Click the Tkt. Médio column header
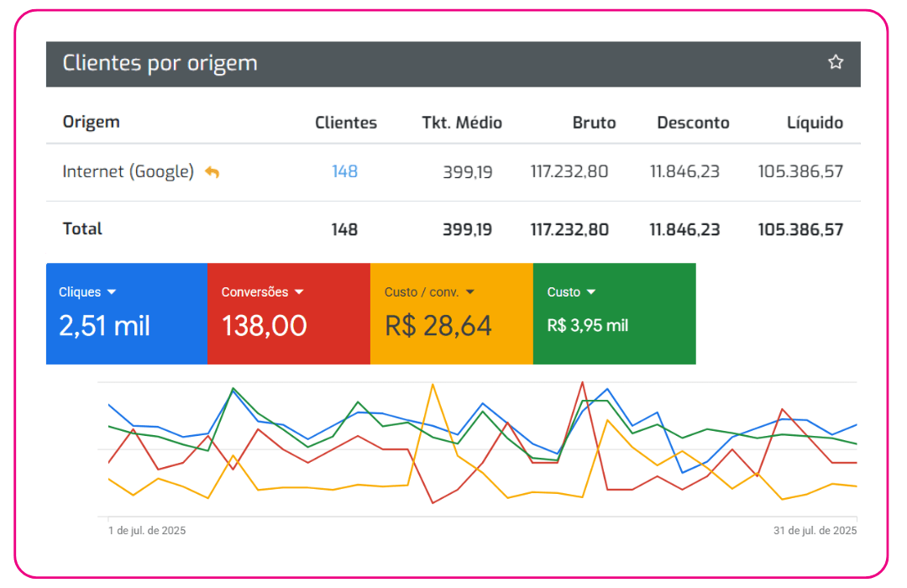This screenshot has width=907, height=588. click(461, 123)
